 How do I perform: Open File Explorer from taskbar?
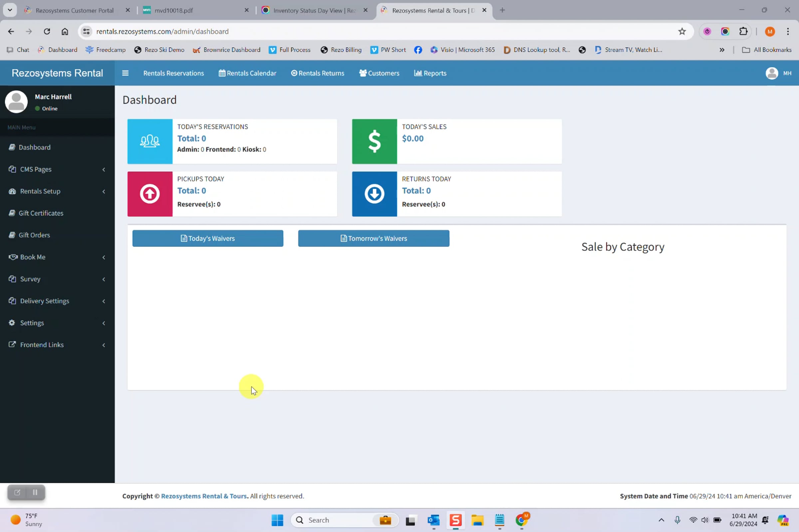point(477,520)
